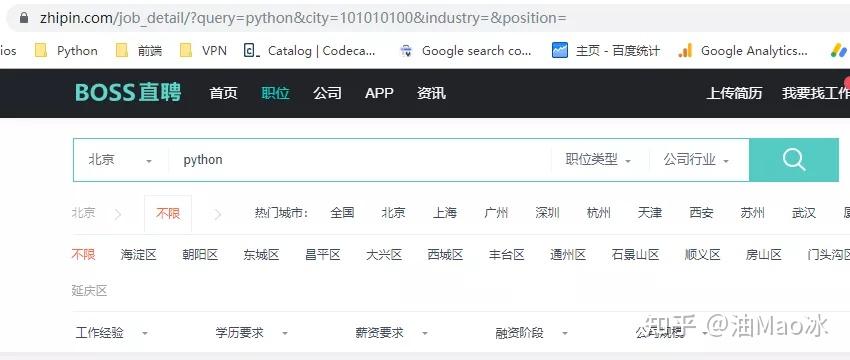This screenshot has height=360, width=850.
Task: Filter by 延庆区 district
Action: 89,291
